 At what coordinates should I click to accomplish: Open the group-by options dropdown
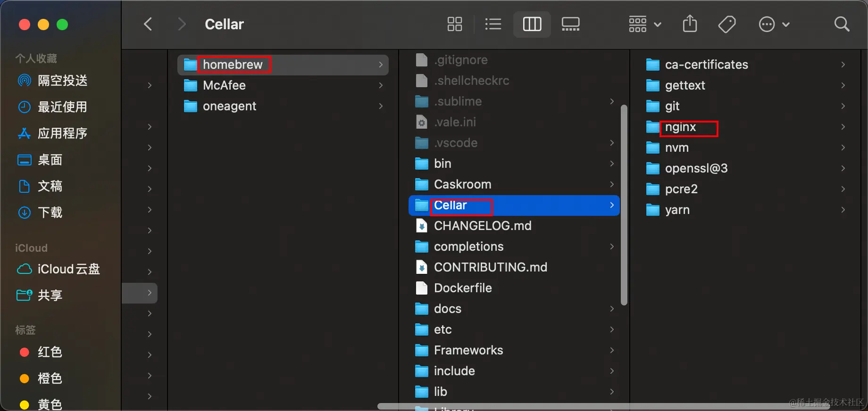coord(644,24)
